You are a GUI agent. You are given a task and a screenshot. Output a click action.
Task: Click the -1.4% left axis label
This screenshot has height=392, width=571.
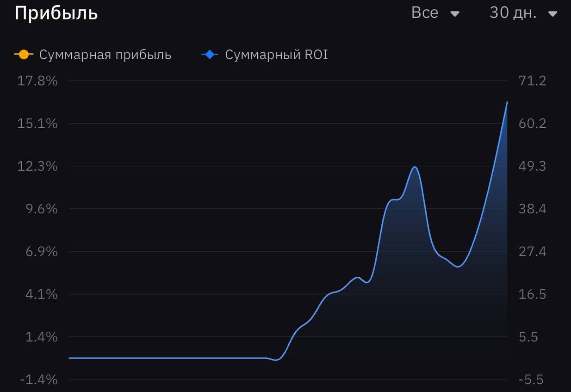tap(39, 380)
